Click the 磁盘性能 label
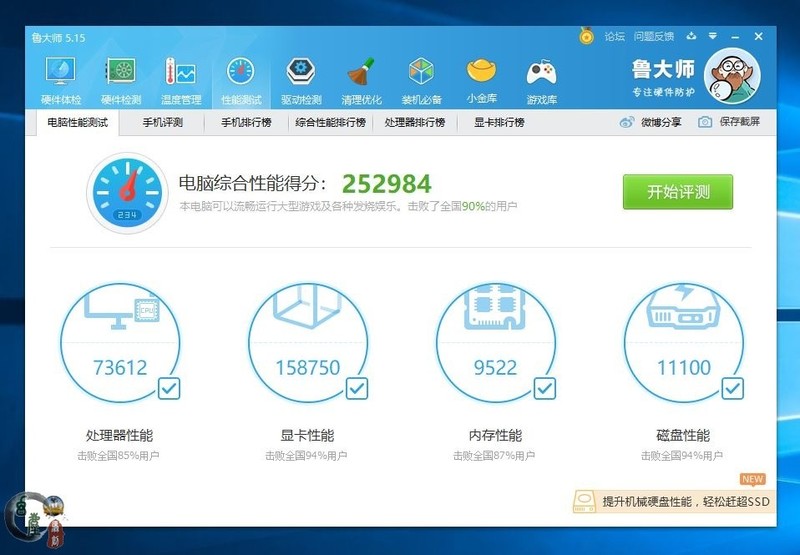Image resolution: width=800 pixels, height=555 pixels. click(x=683, y=435)
